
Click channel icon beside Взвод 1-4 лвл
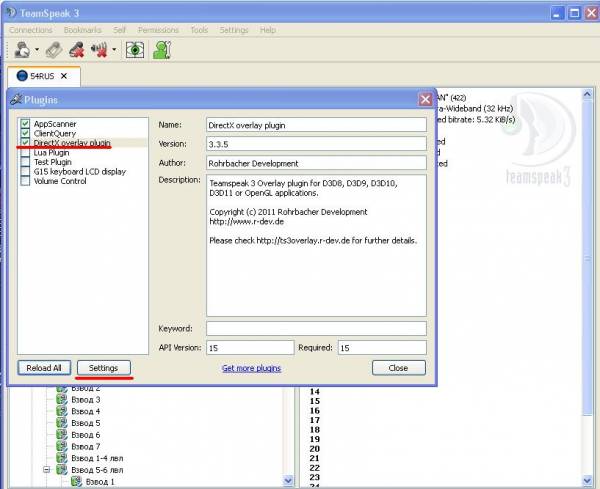pyautogui.click(x=62, y=458)
